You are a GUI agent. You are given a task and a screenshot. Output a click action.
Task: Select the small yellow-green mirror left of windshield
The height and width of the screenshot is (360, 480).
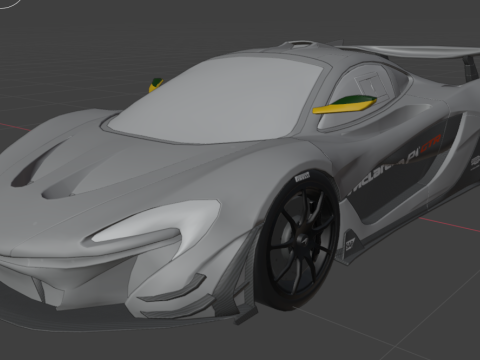coord(156,85)
